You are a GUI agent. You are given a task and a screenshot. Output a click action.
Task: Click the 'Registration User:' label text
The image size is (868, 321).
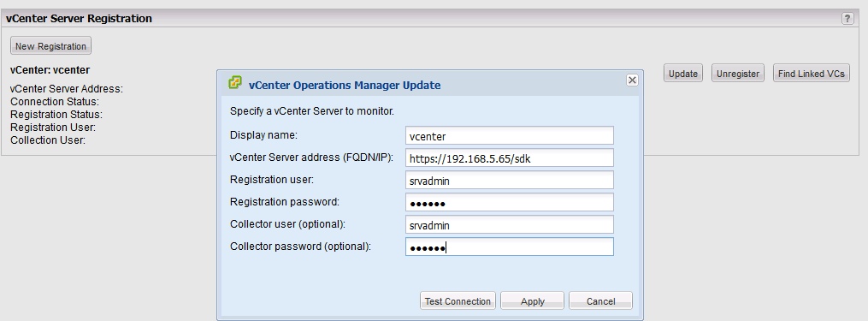tap(52, 128)
